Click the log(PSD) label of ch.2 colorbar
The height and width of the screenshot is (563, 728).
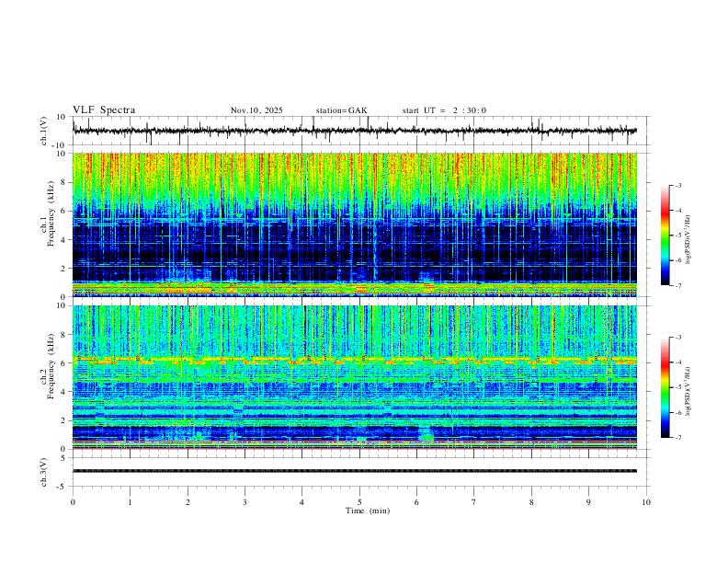pyautogui.click(x=688, y=391)
